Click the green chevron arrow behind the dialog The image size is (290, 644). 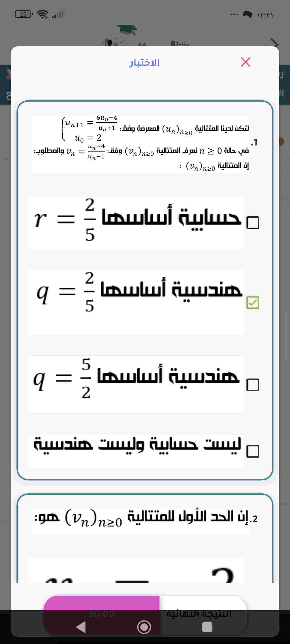[x=275, y=43]
